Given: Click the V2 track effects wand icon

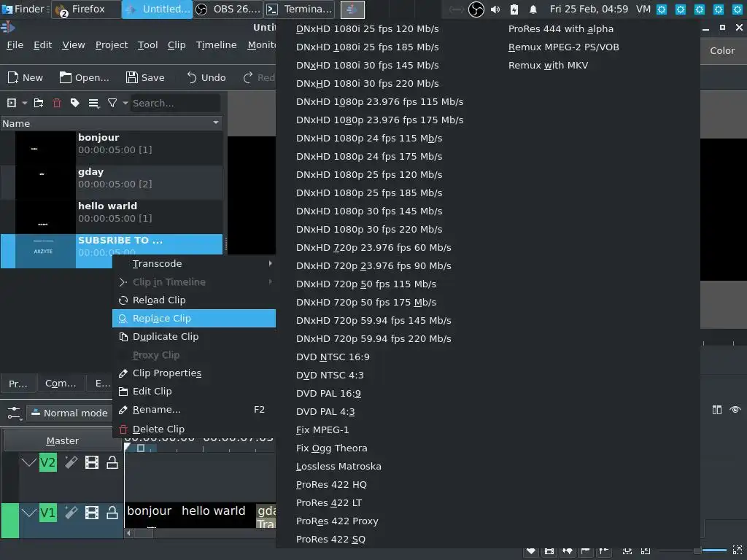Looking at the screenshot, I should pos(71,462).
